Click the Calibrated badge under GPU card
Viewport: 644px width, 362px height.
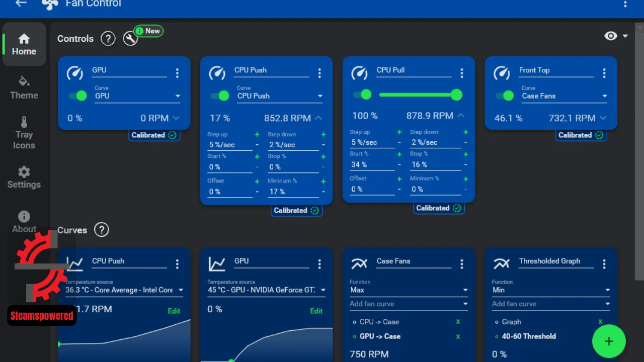(154, 135)
